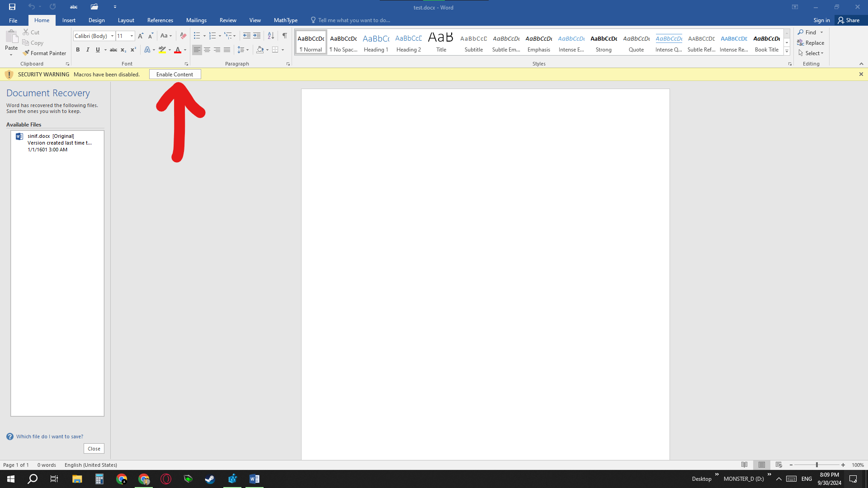This screenshot has width=868, height=488.
Task: Switch to Web Layout view icon
Action: [x=778, y=465]
